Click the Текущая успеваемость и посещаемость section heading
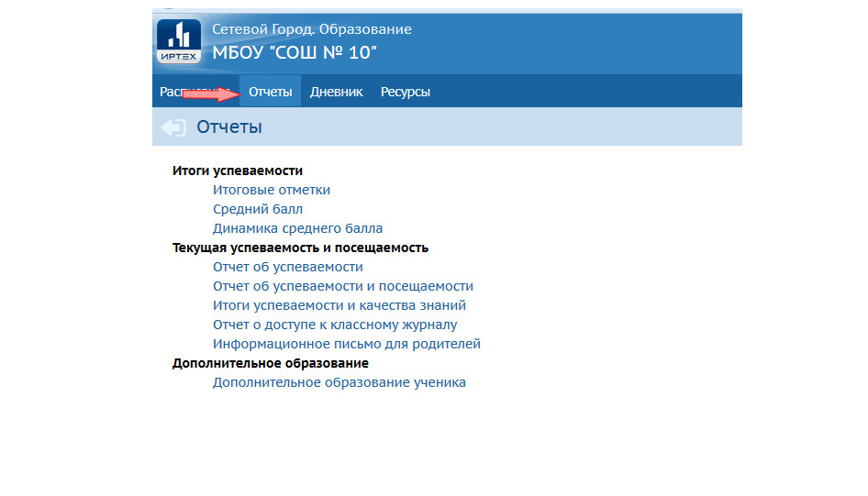The image size is (868, 496). point(300,248)
